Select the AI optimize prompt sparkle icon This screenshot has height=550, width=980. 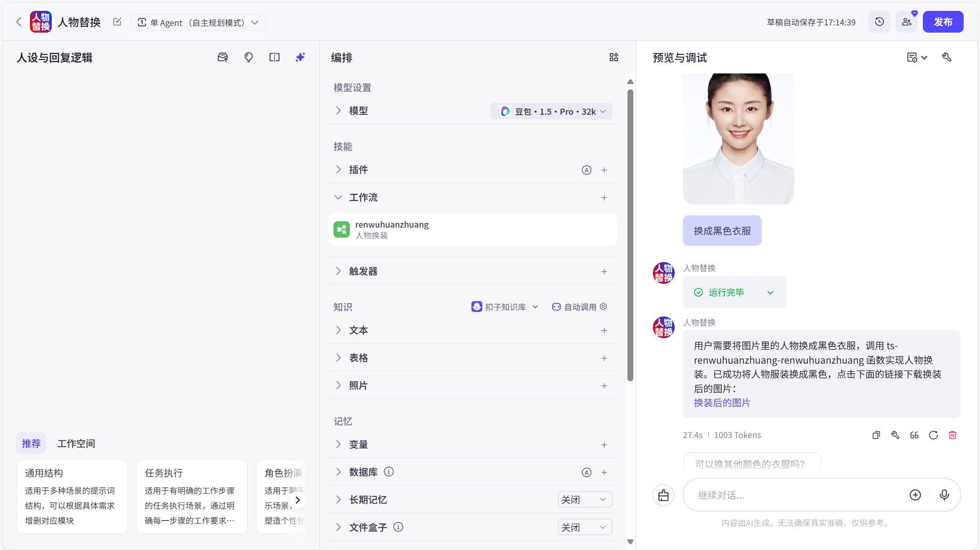300,57
